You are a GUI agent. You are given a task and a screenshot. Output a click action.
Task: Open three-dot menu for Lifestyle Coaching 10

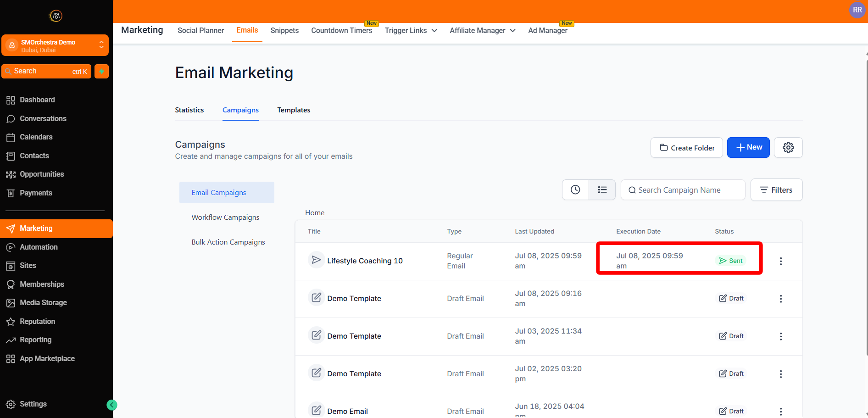click(780, 261)
